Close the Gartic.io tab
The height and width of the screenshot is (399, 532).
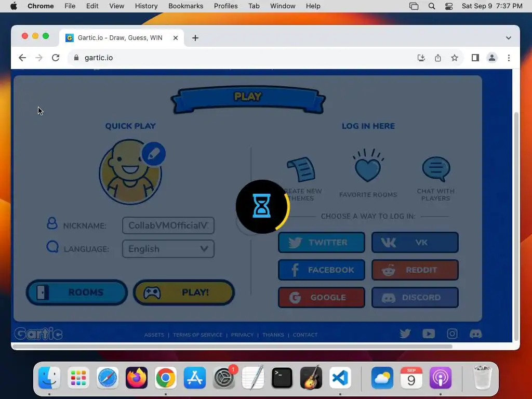[x=176, y=38]
